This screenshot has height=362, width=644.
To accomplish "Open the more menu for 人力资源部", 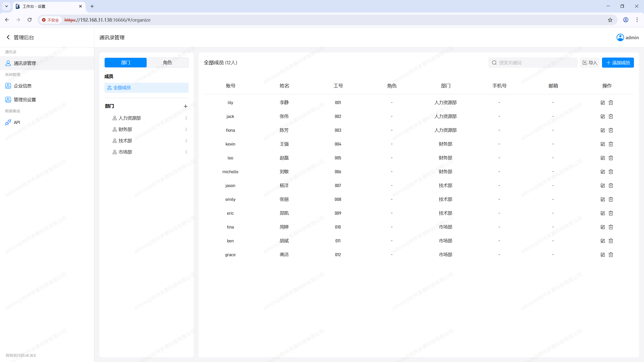I will pyautogui.click(x=186, y=118).
